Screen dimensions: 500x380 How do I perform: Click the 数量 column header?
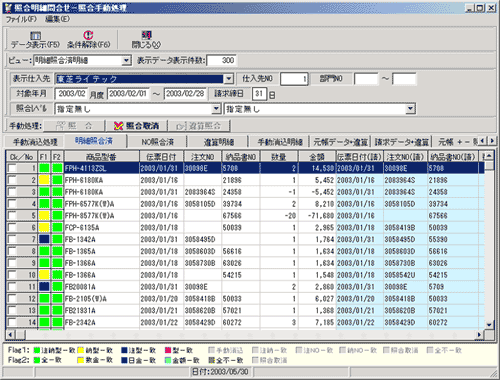coord(279,157)
